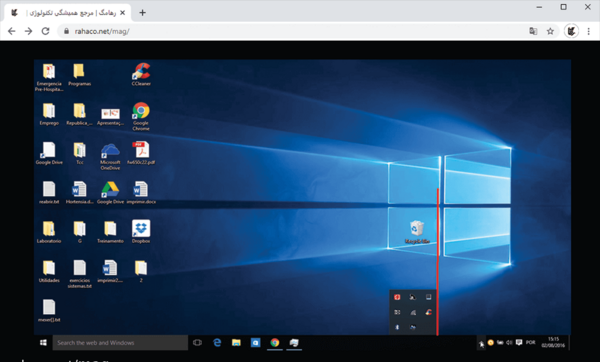Image resolution: width=600 pixels, height=362 pixels.
Task: Bookmark this page with the star icon
Action: 550,31
